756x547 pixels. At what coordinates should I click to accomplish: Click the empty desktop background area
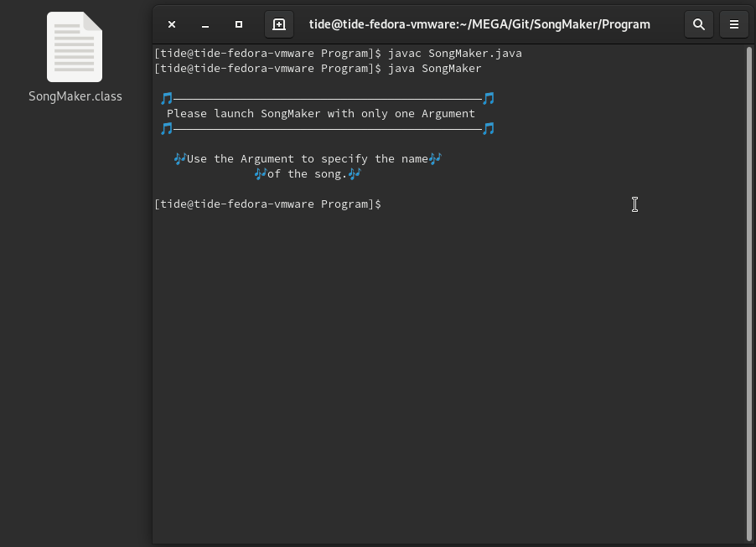coord(75,335)
